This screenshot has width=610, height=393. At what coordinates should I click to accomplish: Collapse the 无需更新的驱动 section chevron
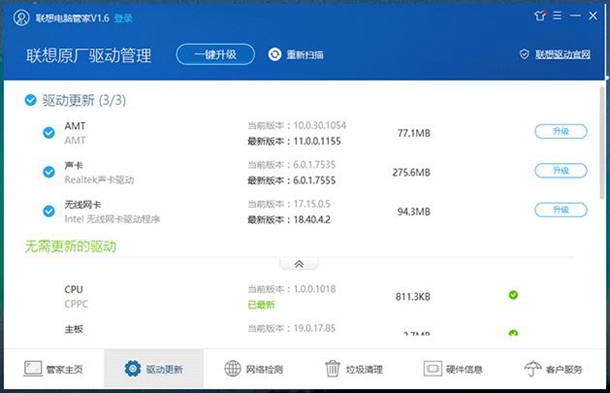299,264
